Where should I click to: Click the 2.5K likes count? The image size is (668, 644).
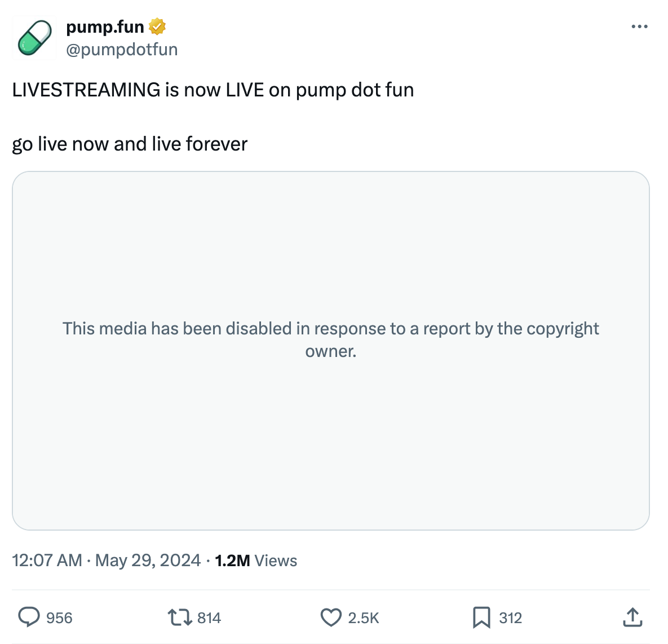(364, 618)
